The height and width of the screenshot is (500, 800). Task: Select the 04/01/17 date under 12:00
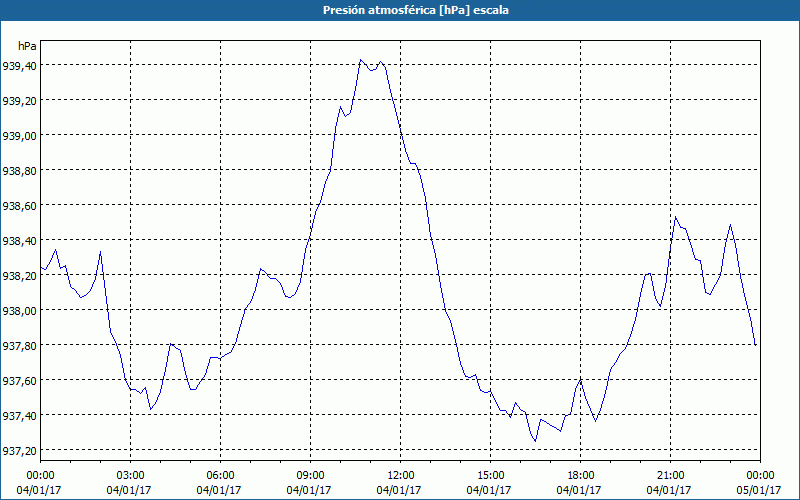tap(399, 490)
